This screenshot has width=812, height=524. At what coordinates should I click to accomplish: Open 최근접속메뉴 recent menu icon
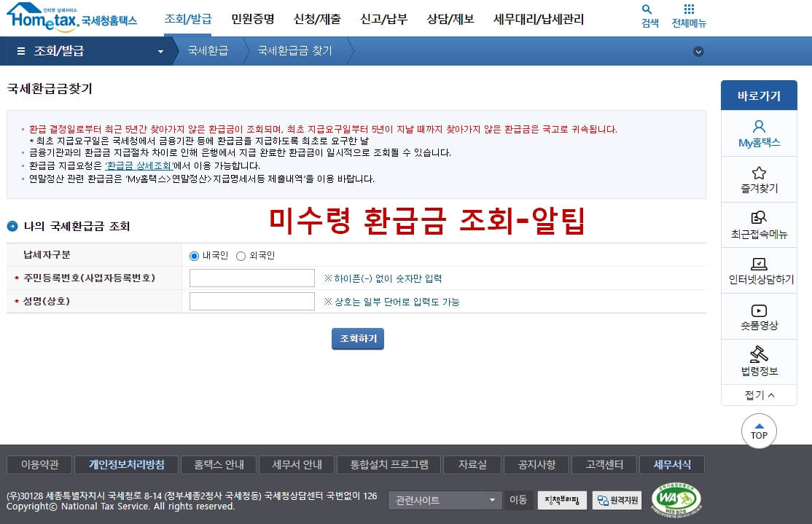pyautogui.click(x=759, y=224)
